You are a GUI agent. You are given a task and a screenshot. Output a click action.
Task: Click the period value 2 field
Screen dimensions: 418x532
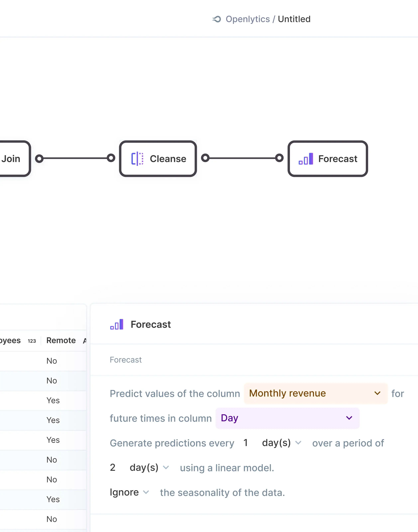pos(113,468)
